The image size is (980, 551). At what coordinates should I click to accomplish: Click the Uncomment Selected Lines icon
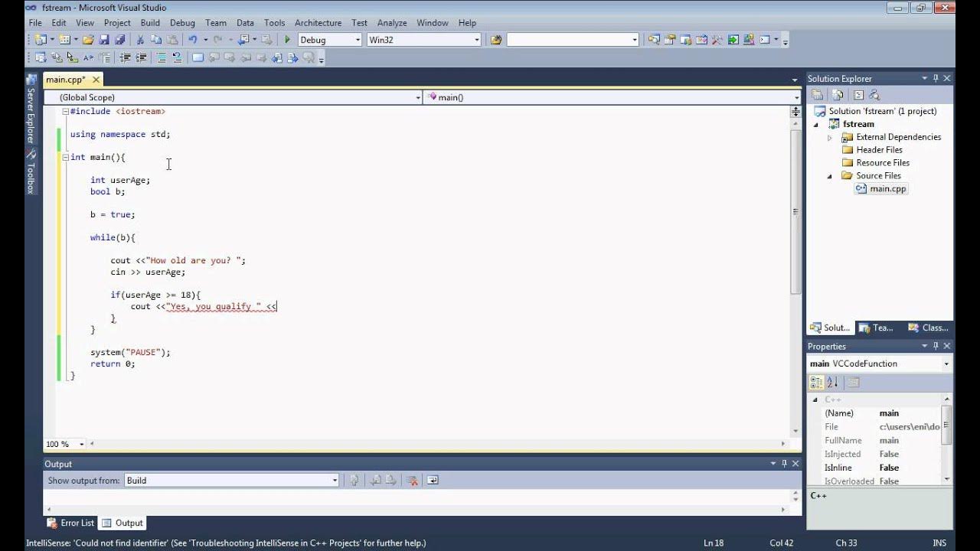[177, 57]
